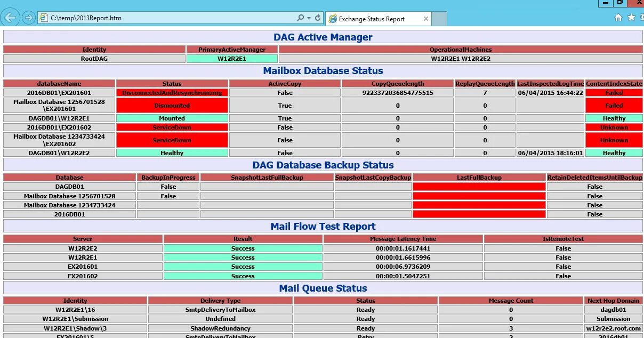Select latency value 00:00:06.9736209
Viewport: 644px width, 338px height.
click(x=403, y=267)
